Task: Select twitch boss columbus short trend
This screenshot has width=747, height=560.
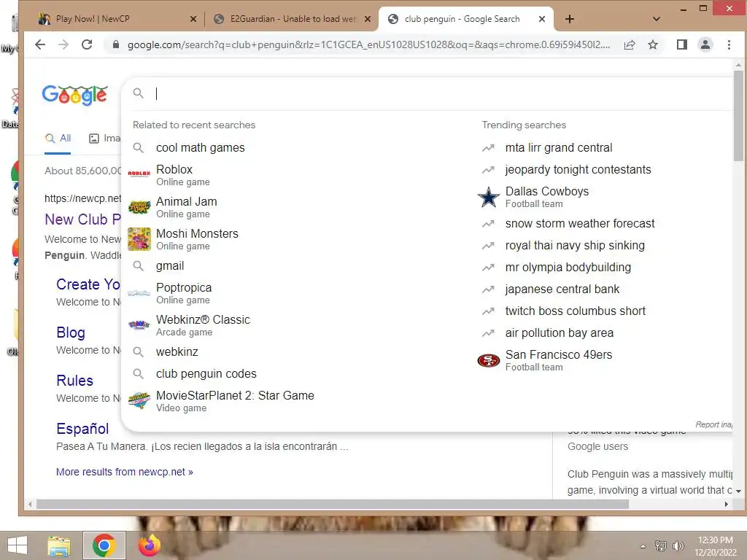Action: pyautogui.click(x=576, y=311)
